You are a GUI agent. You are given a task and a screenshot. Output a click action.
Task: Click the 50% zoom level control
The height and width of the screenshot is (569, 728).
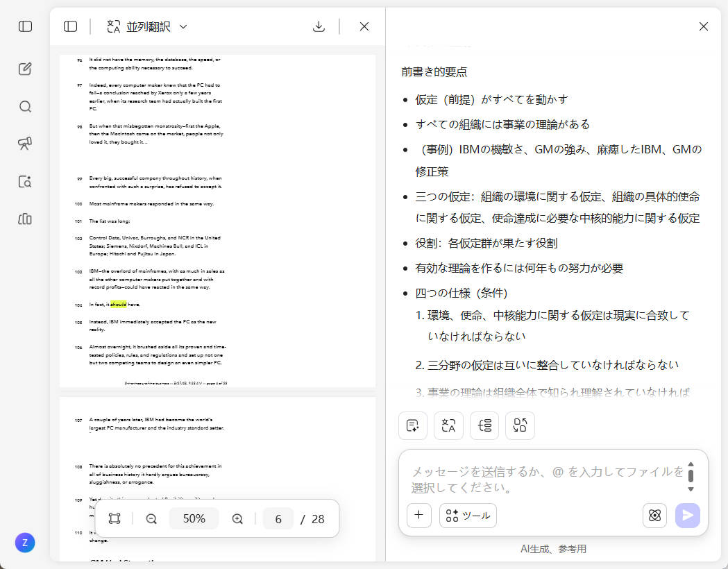tap(194, 518)
